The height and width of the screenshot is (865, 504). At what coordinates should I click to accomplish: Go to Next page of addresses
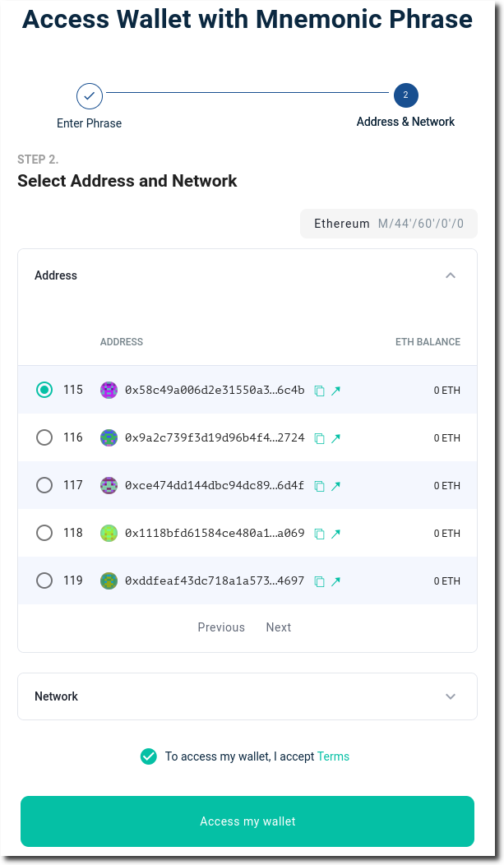click(279, 627)
